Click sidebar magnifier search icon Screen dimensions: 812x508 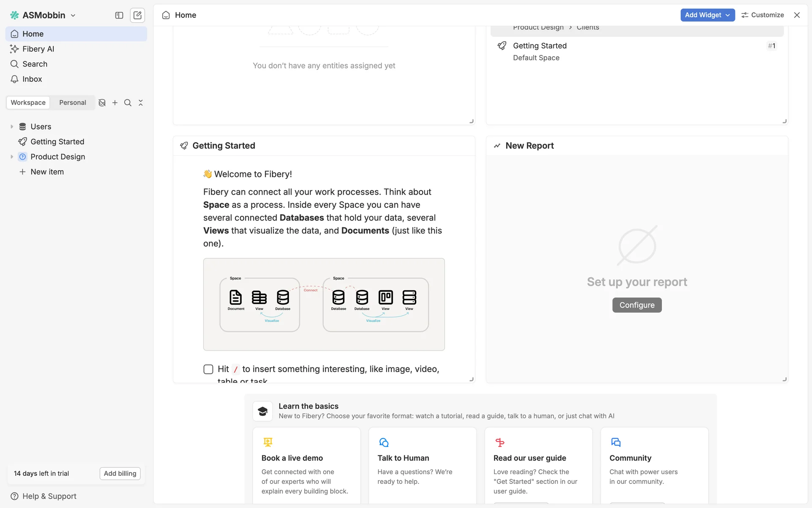click(128, 103)
